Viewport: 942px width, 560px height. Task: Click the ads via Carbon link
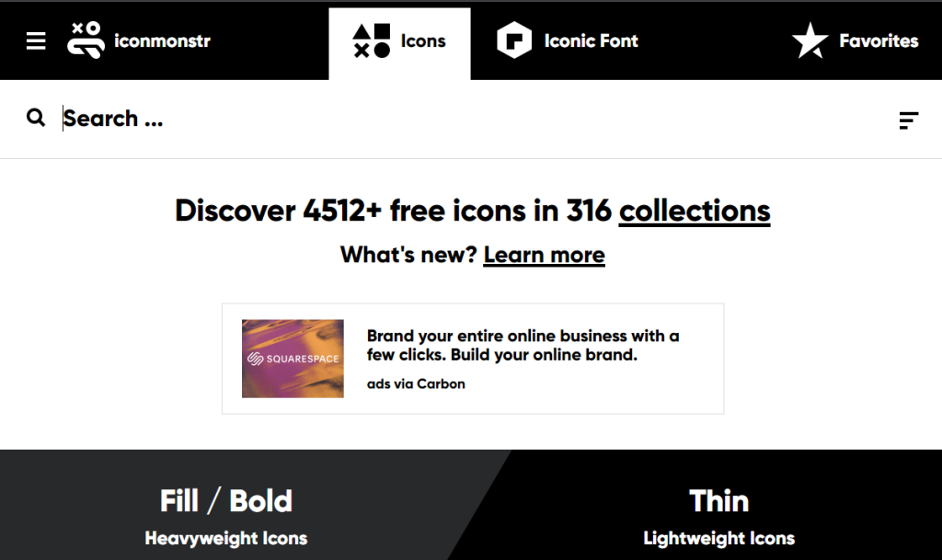click(416, 384)
